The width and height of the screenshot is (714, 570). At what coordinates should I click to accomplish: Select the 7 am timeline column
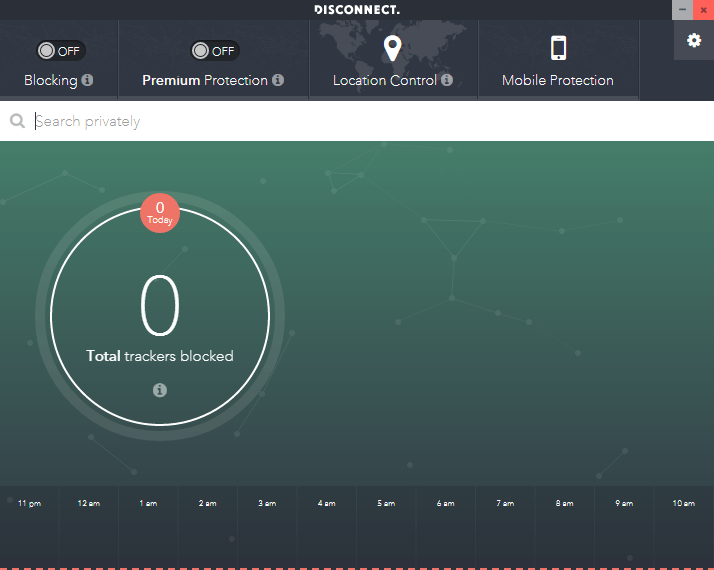pos(505,527)
